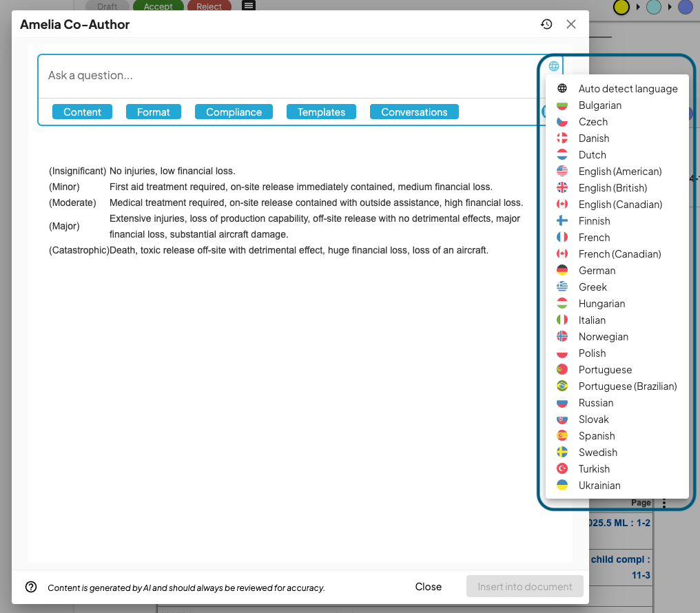
Task: Select Polish language option
Action: 617,353
